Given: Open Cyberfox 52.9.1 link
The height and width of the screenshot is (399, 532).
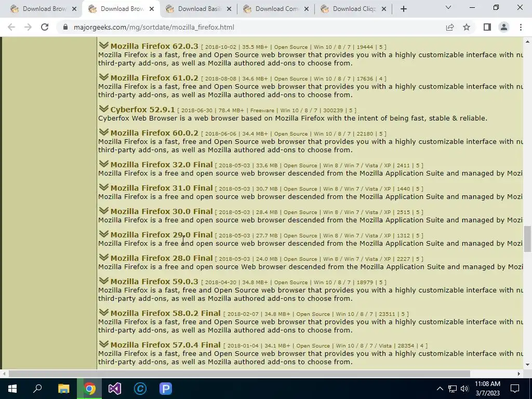Looking at the screenshot, I should (x=142, y=110).
